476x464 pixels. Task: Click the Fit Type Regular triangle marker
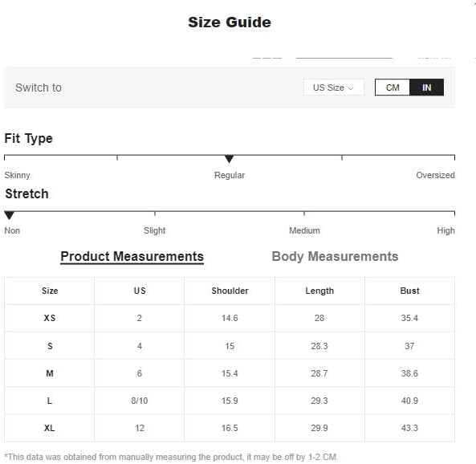[x=230, y=158]
